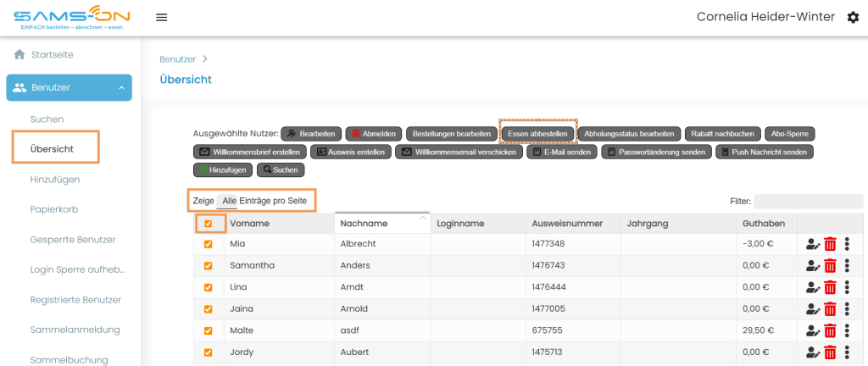868x366 pixels.
Task: Open the settings gear icon
Action: coord(853,17)
